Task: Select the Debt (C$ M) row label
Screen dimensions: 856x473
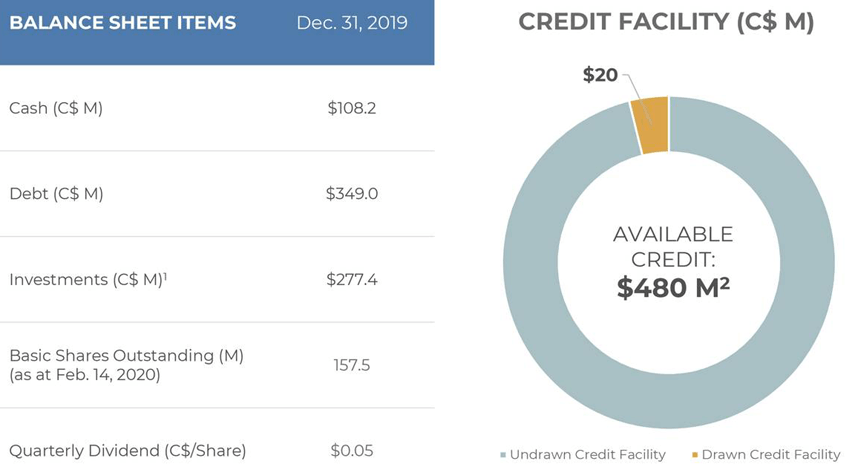Action: 56,194
